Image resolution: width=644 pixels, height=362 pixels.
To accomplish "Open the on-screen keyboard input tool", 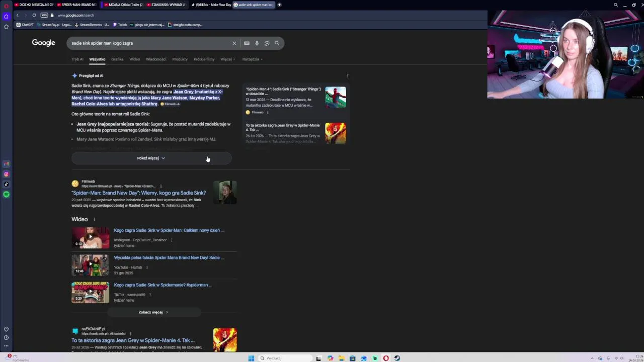I will [x=247, y=43].
